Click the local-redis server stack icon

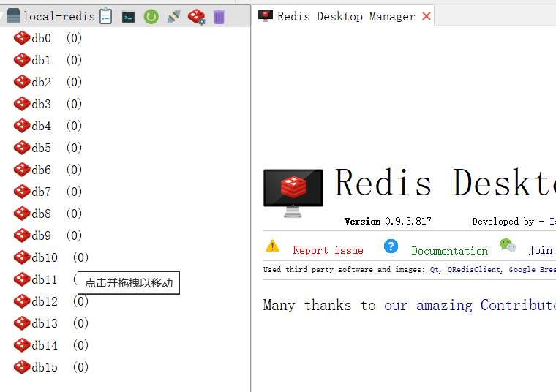[13, 16]
